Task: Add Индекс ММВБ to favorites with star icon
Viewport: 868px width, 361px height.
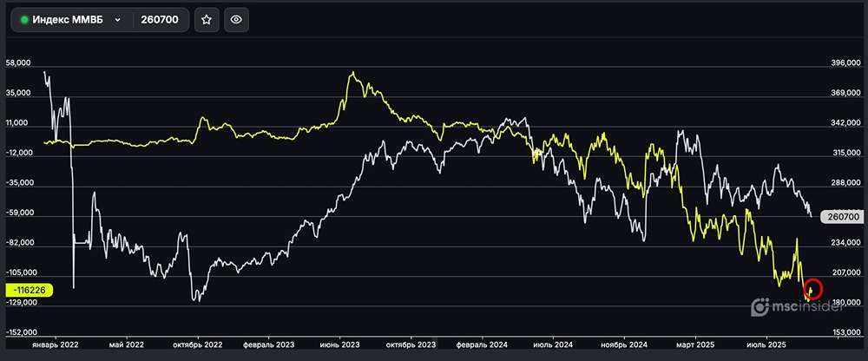Action: pyautogui.click(x=207, y=20)
